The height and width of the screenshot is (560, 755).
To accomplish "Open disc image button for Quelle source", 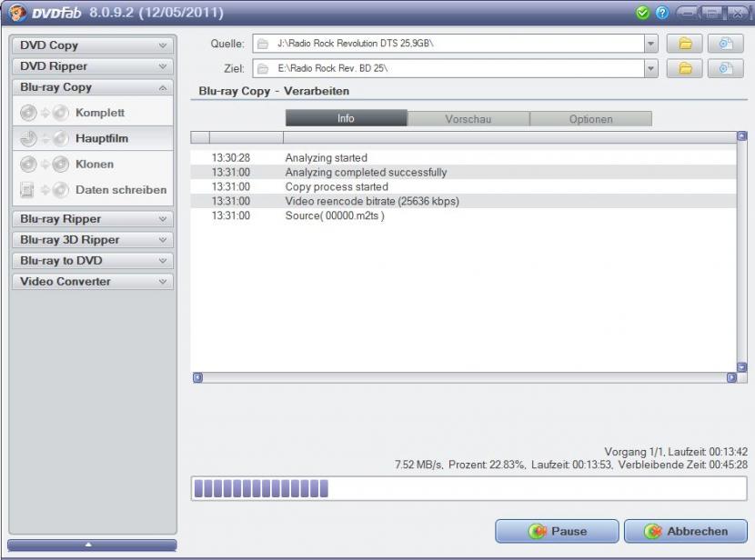I will pyautogui.click(x=726, y=44).
